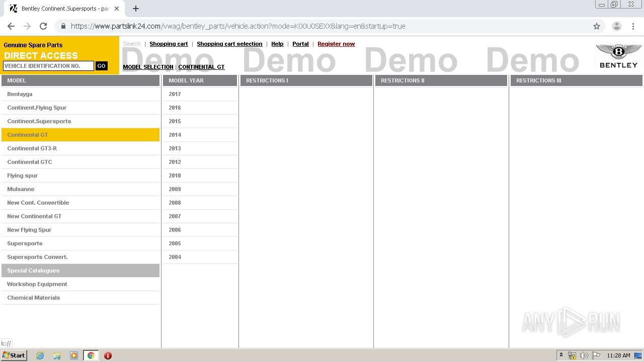
Task: Click the browser address bar
Action: tap(322, 26)
